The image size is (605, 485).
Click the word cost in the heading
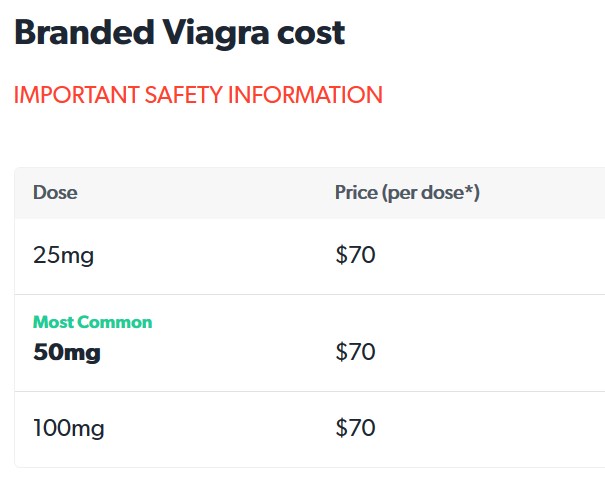(311, 34)
